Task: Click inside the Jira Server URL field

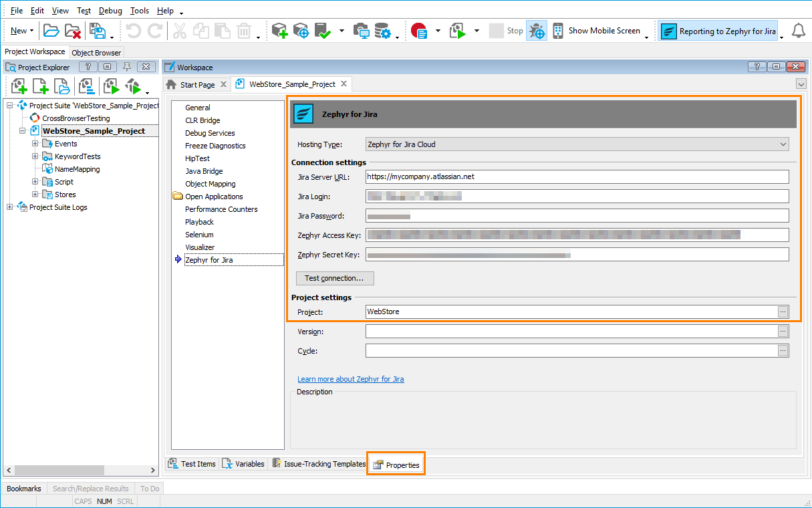Action: (535, 176)
